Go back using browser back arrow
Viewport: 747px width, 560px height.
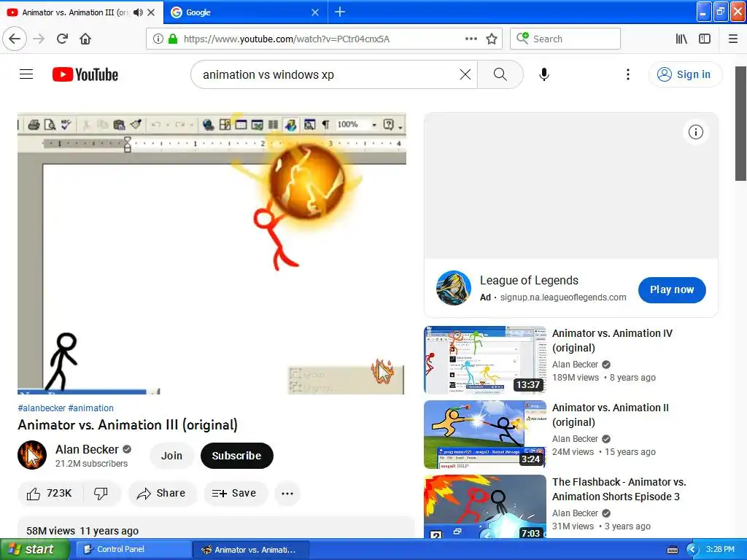tap(15, 39)
